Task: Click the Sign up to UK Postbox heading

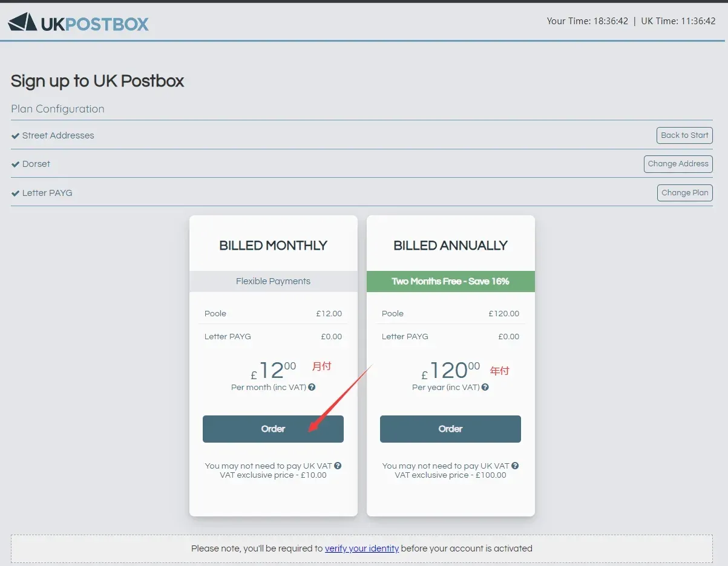Action: pos(97,81)
